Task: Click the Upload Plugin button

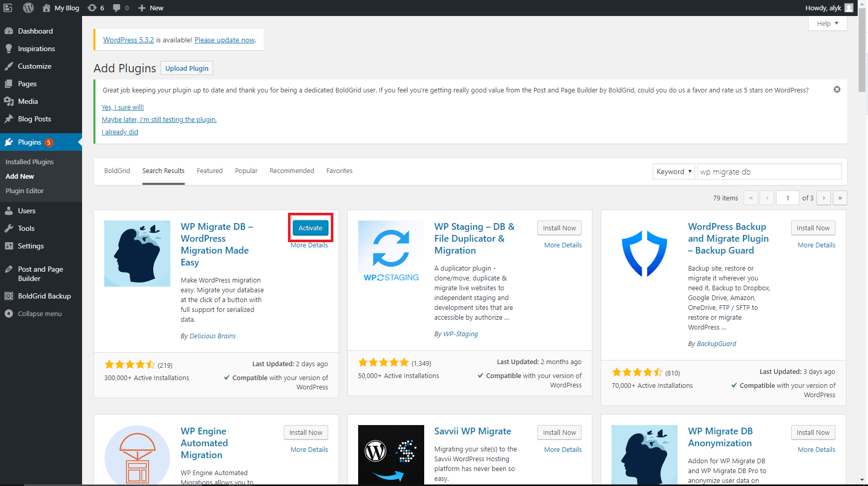Action: (x=187, y=68)
